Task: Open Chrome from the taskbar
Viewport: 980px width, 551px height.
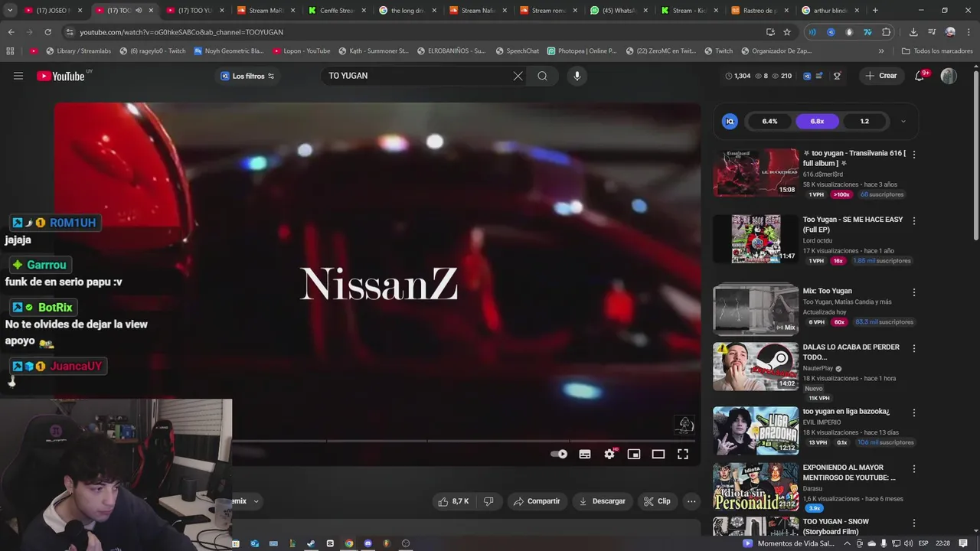Action: click(x=349, y=543)
